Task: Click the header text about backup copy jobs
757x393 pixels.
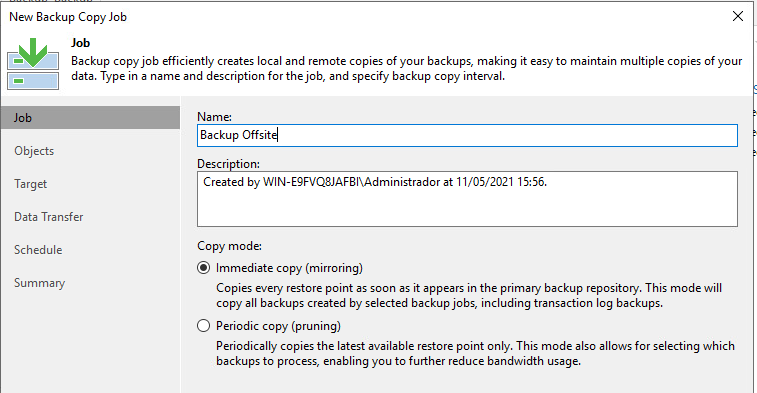Action: 407,69
